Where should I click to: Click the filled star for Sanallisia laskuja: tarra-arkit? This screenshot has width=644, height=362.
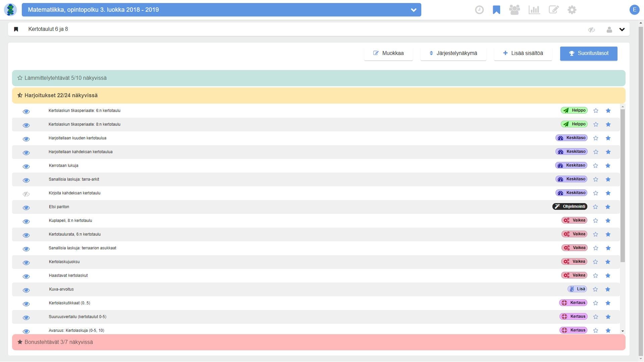click(608, 179)
